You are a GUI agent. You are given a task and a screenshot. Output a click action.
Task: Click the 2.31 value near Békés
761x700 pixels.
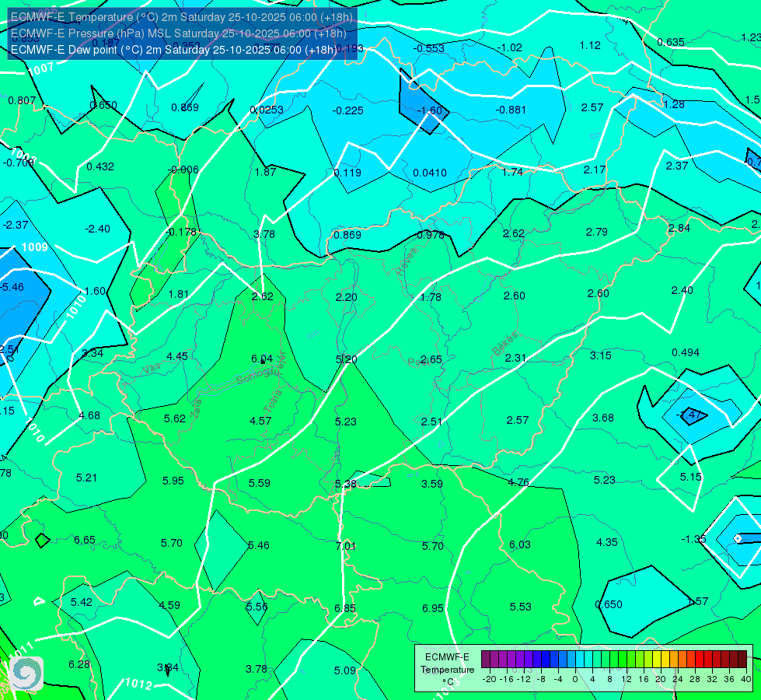click(515, 358)
